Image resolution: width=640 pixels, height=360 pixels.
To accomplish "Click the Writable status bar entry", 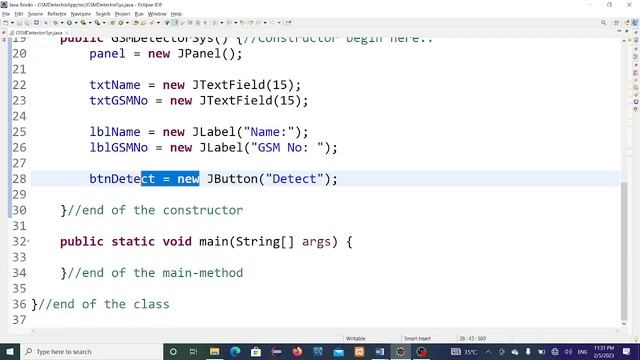I will click(x=356, y=338).
